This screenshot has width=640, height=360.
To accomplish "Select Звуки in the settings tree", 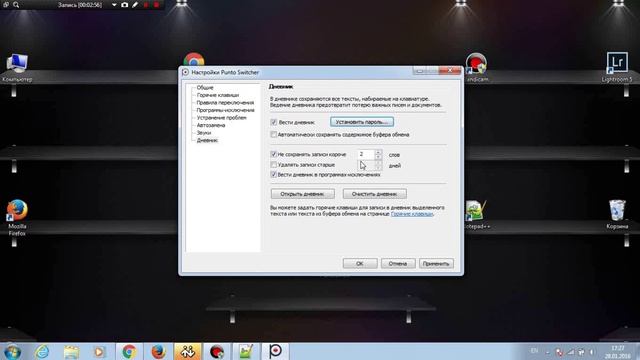I will pyautogui.click(x=204, y=133).
